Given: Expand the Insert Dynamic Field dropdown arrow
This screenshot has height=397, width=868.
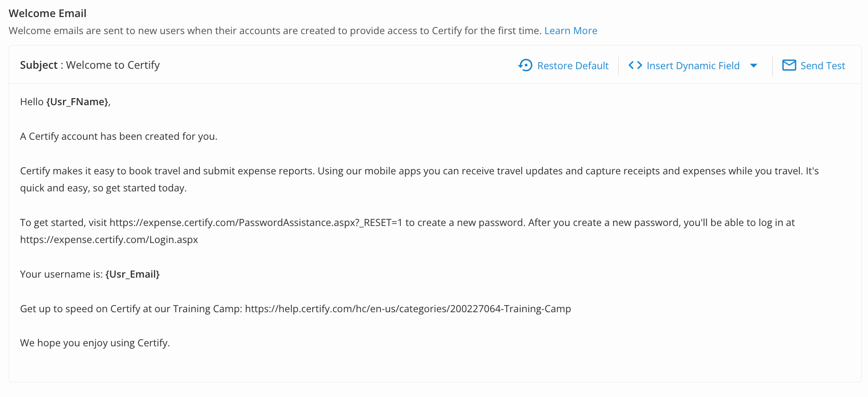Looking at the screenshot, I should click(x=753, y=66).
